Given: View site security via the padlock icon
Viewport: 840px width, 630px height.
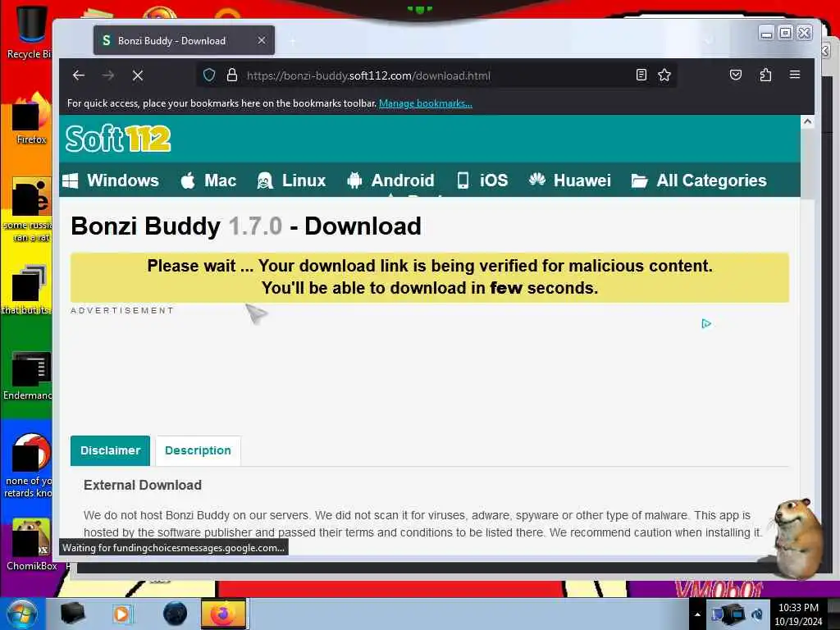Looking at the screenshot, I should [231, 75].
